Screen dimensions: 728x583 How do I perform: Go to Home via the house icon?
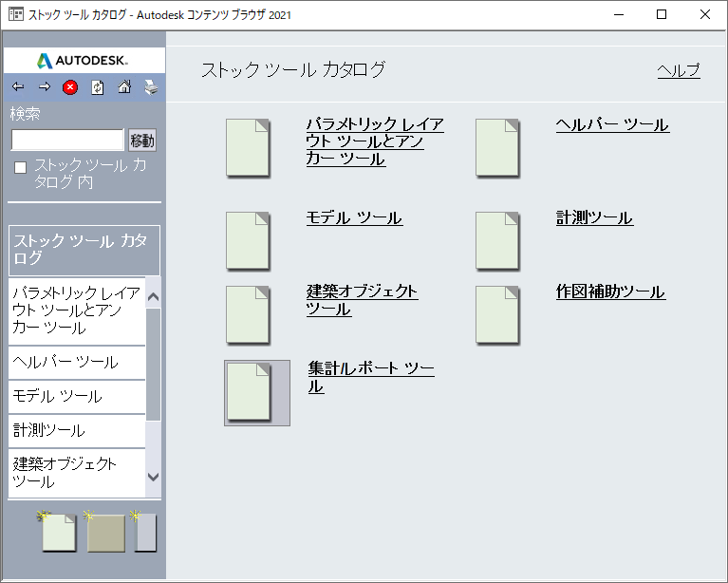124,86
